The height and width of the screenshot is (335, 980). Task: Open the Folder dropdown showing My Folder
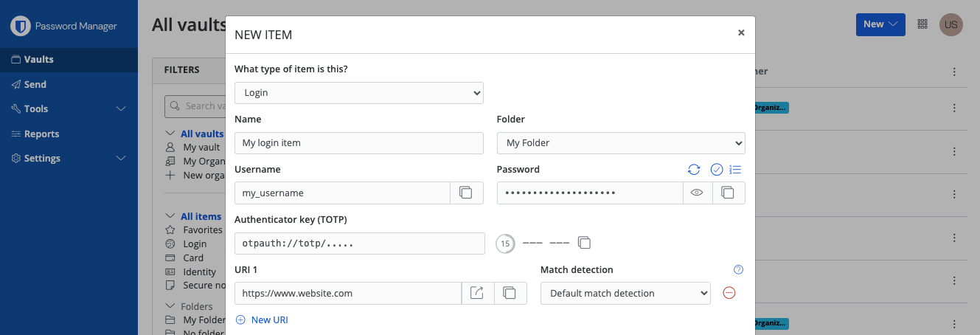[x=621, y=142]
